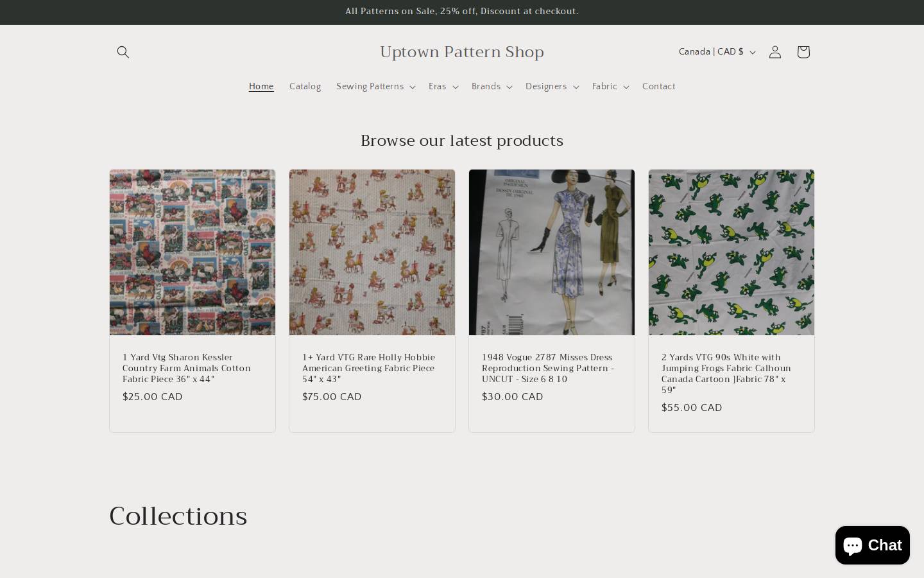Open the Sharon Kessler Farm Animals fabric thumbnail
Viewport: 924px width, 578px height.
pyautogui.click(x=193, y=252)
